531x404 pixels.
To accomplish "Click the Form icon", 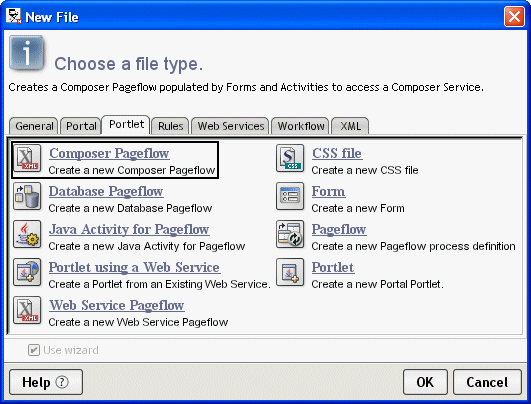I will pyautogui.click(x=290, y=196).
